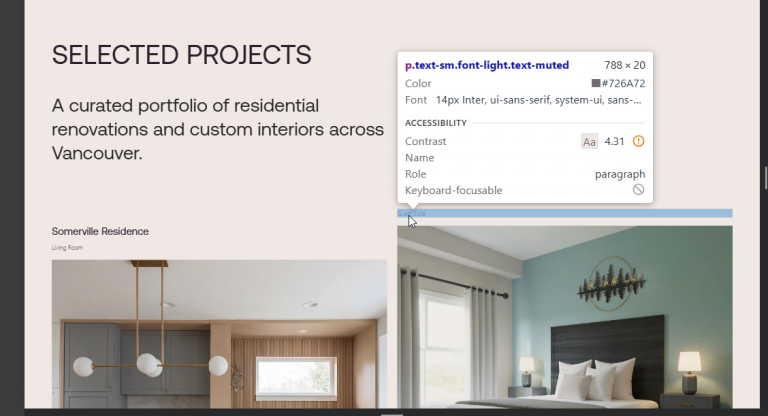The image size is (768, 416).
Task: Open the bedroom teal wall photo
Action: coord(565,317)
